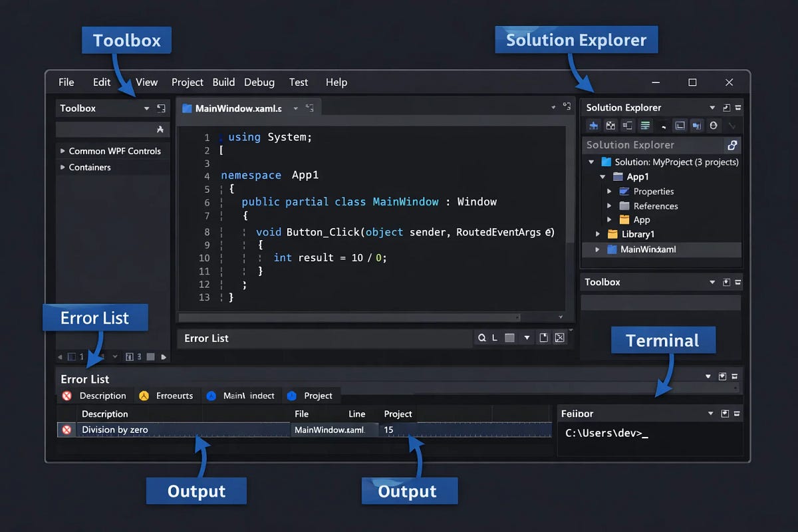Click the Project filter button in Error List
Viewport: 798px width, 532px height.
(x=311, y=396)
